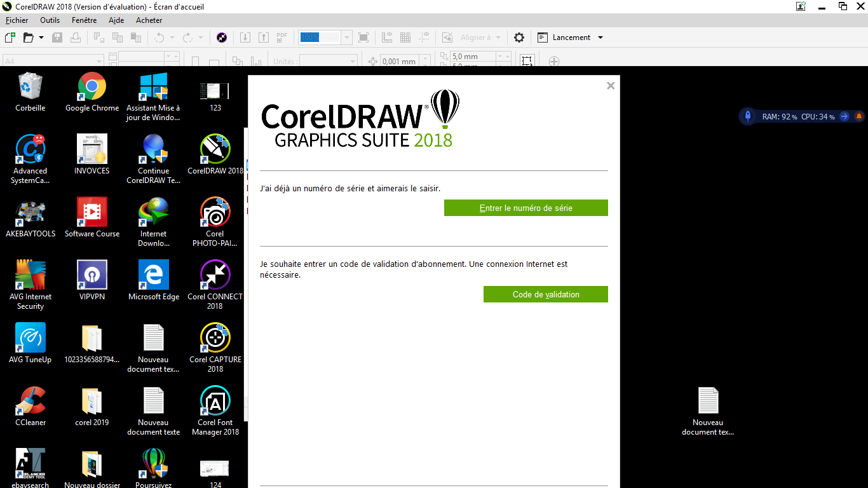Open the Acheter menu

(x=149, y=20)
